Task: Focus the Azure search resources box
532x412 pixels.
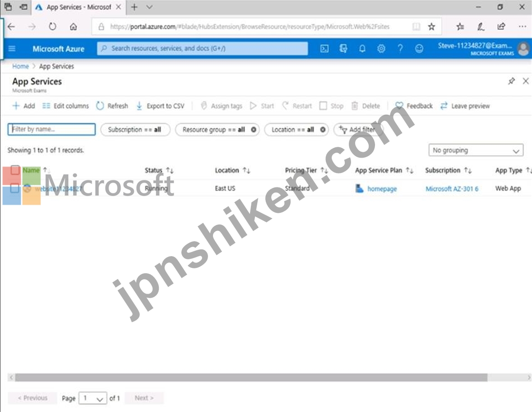Action: click(x=203, y=49)
